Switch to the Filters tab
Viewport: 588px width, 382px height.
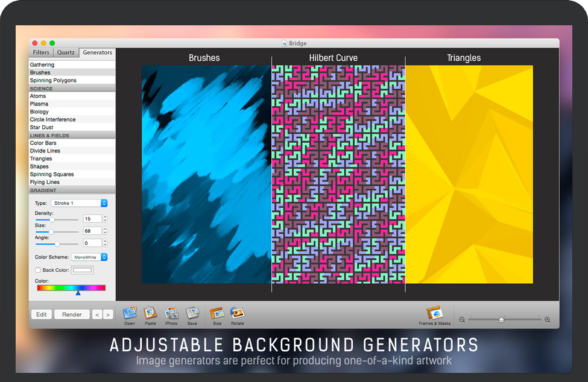click(x=41, y=52)
